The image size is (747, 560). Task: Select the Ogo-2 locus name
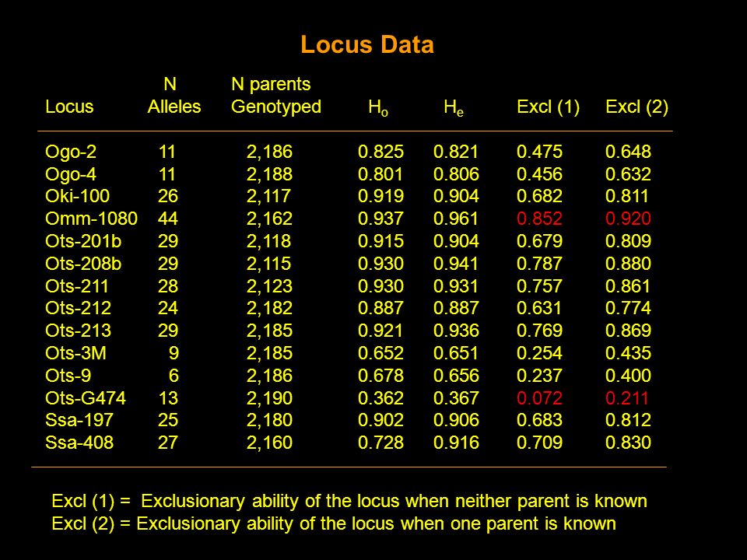[x=71, y=152]
